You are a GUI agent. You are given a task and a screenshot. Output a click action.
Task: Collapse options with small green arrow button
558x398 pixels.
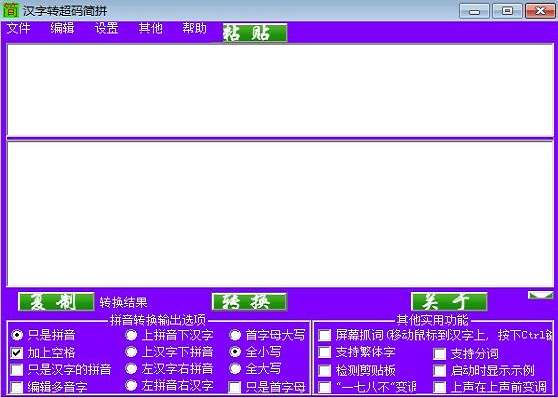pyautogui.click(x=540, y=295)
